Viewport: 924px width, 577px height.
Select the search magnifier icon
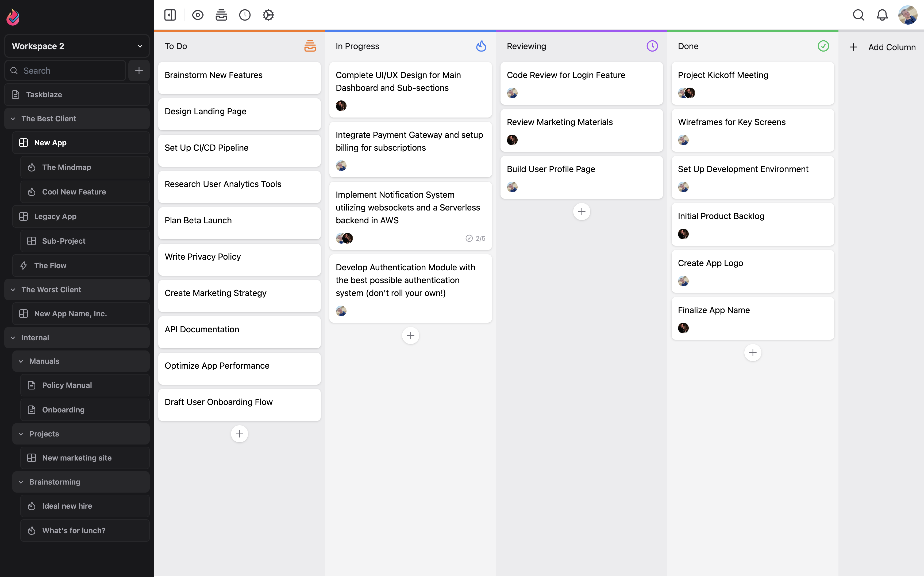[859, 15]
